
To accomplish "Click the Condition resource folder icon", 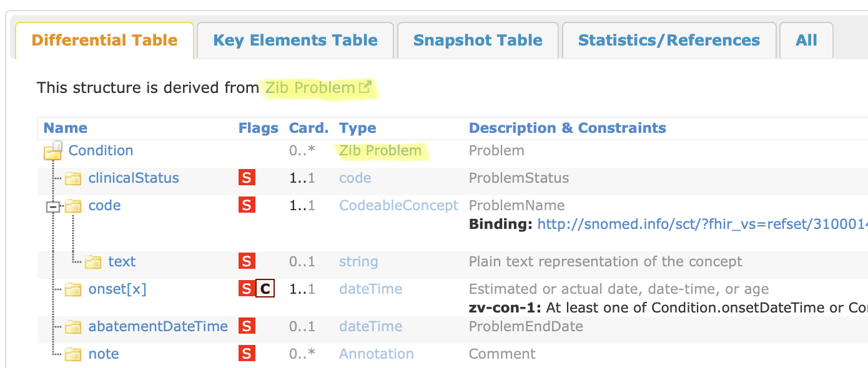I will click(x=53, y=151).
